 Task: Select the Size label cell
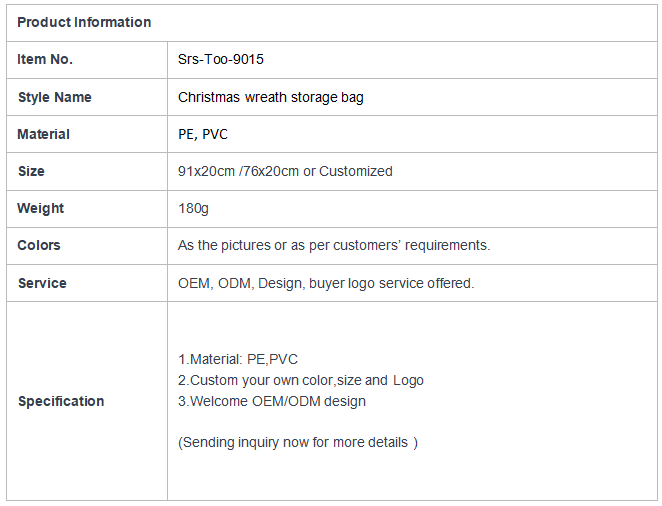(x=87, y=171)
